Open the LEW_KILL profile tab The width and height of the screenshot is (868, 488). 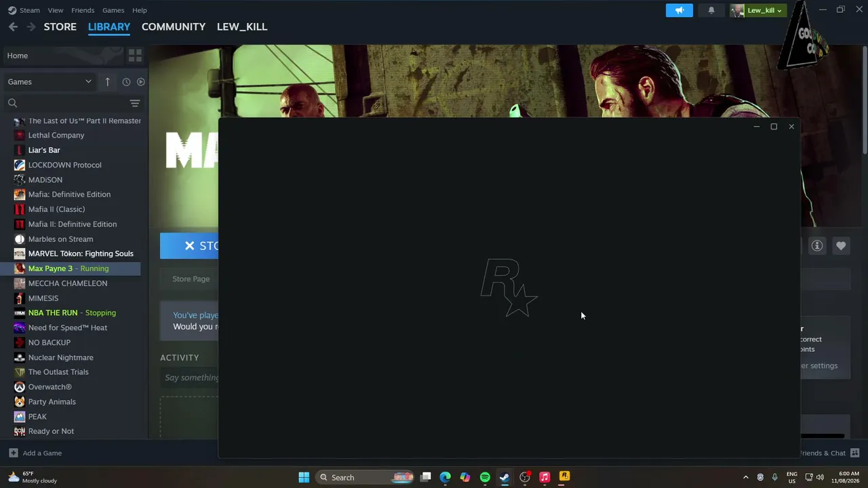pyautogui.click(x=242, y=26)
